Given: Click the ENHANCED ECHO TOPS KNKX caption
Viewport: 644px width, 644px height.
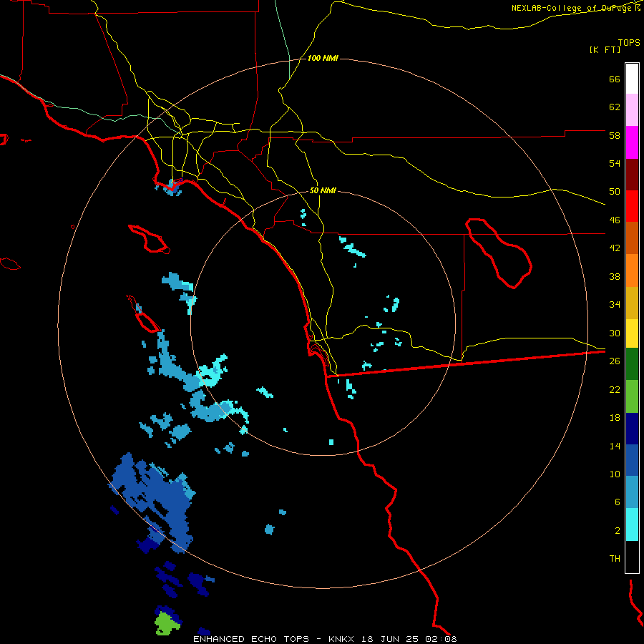Looking at the screenshot, I should (325, 639).
